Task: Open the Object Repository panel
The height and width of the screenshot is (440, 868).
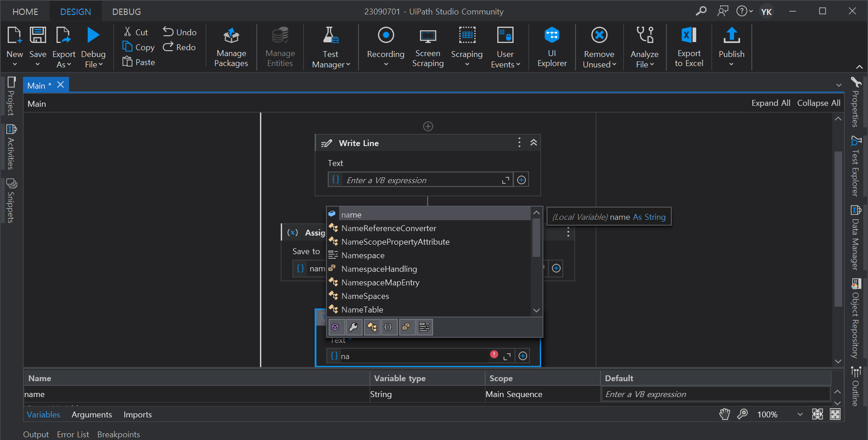Action: 855,319
